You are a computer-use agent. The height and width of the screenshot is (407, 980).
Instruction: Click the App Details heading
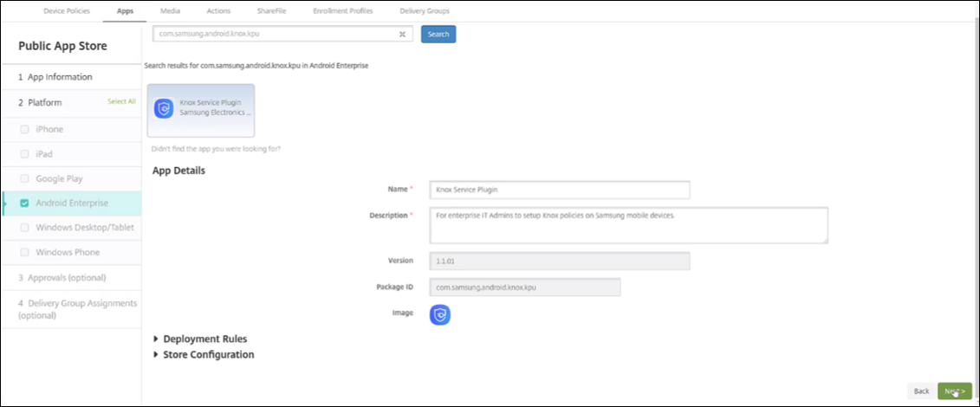coord(178,170)
